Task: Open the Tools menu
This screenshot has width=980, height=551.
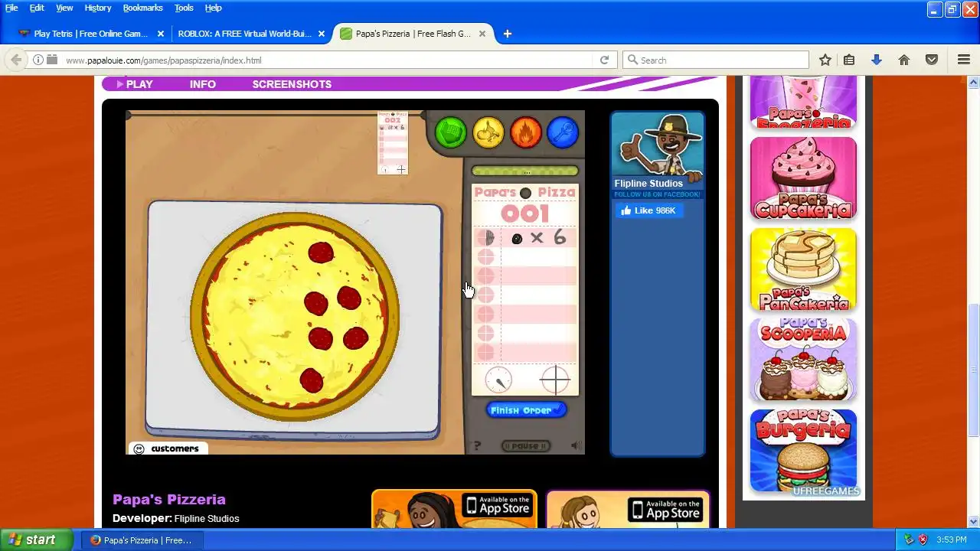Action: pos(184,8)
